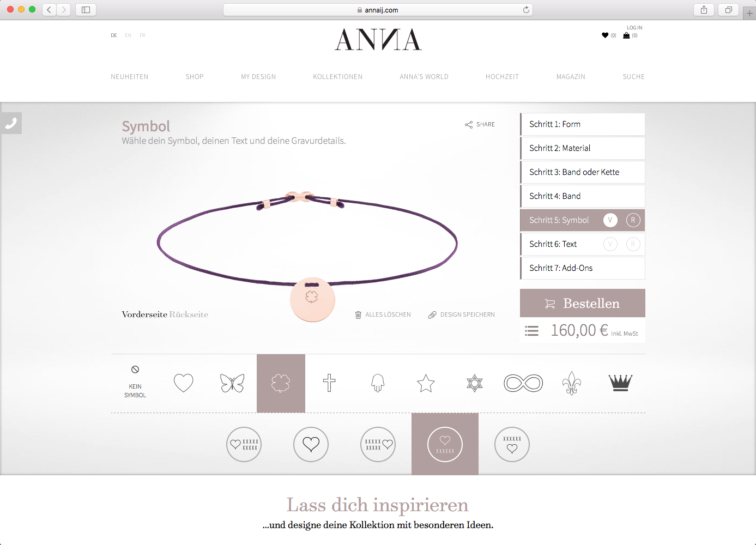The image size is (756, 545).
Task: Expand Schritt 7: Add-Ons
Action: coord(583,268)
